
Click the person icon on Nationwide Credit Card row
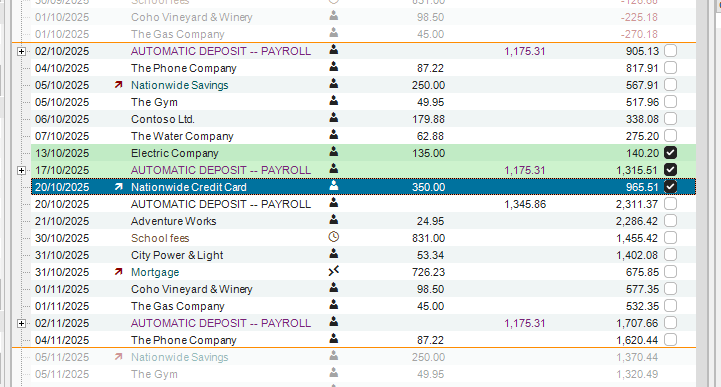pos(334,186)
